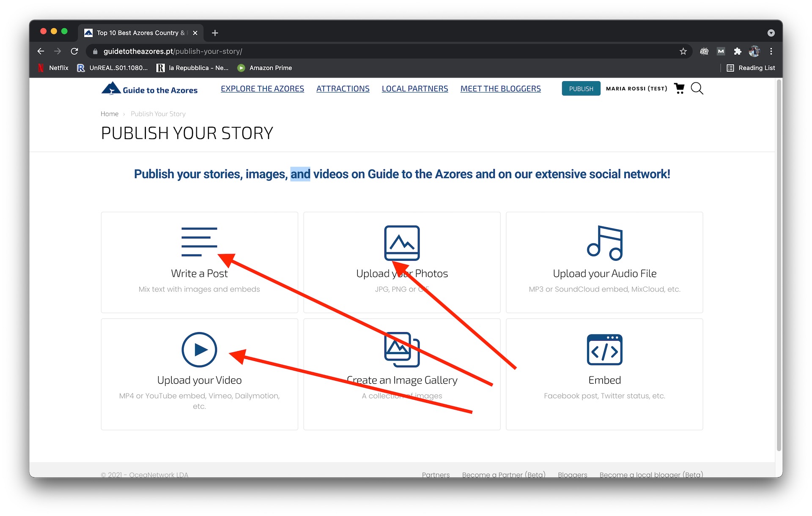Click the page vertical scrollbar
This screenshot has height=516, width=812.
click(x=779, y=265)
